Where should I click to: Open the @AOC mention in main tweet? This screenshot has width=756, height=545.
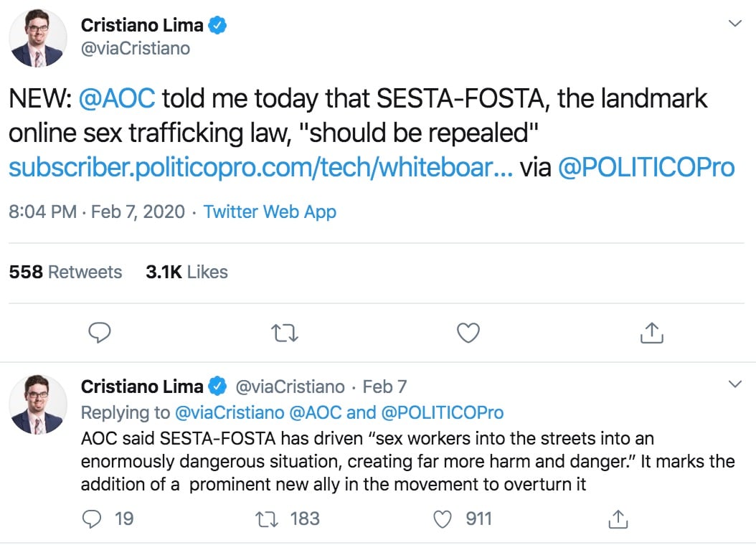tap(117, 98)
